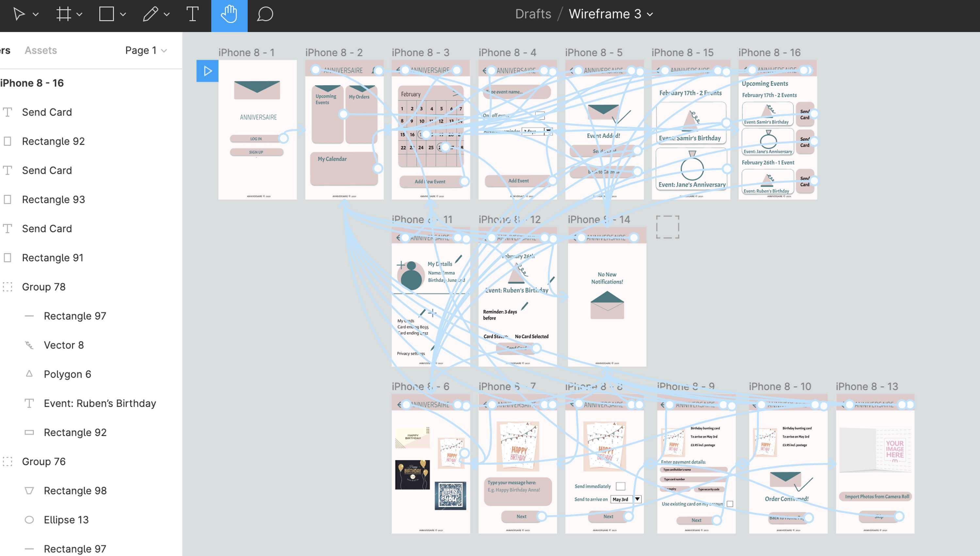
Task: Click the first Send Card text layer icon
Action: click(8, 112)
